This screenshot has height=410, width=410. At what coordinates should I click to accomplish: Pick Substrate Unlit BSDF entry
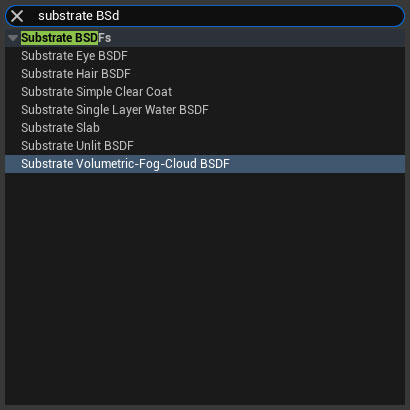[x=205, y=146]
